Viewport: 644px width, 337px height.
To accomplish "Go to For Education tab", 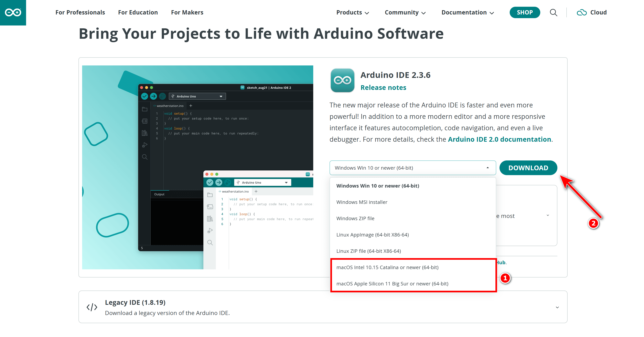I will pos(138,12).
